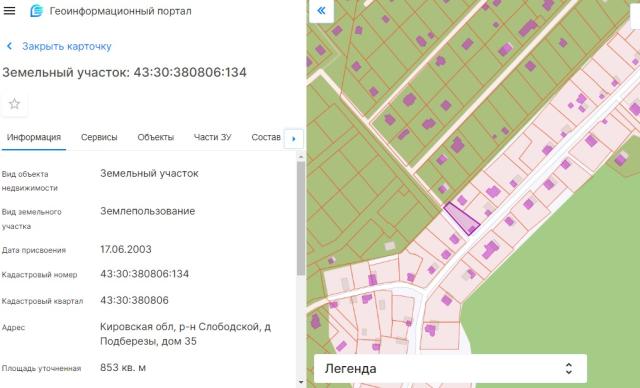Click the Площадь уточненная label
640x388 pixels.
pos(42,368)
